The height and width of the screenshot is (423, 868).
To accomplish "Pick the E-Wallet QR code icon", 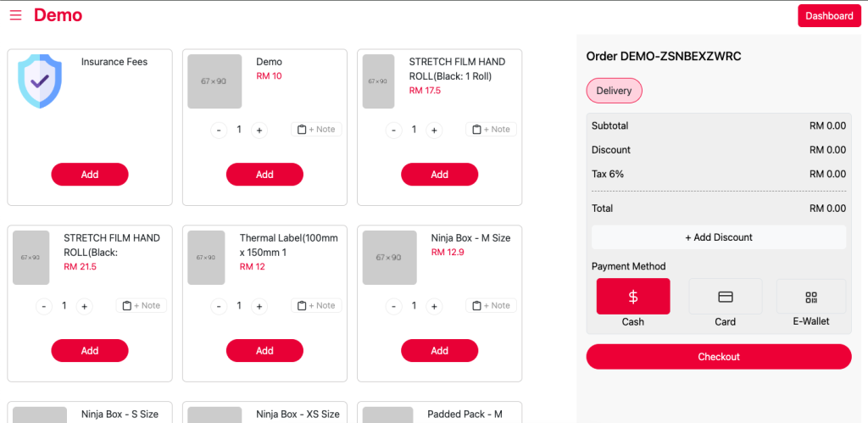I will point(811,296).
